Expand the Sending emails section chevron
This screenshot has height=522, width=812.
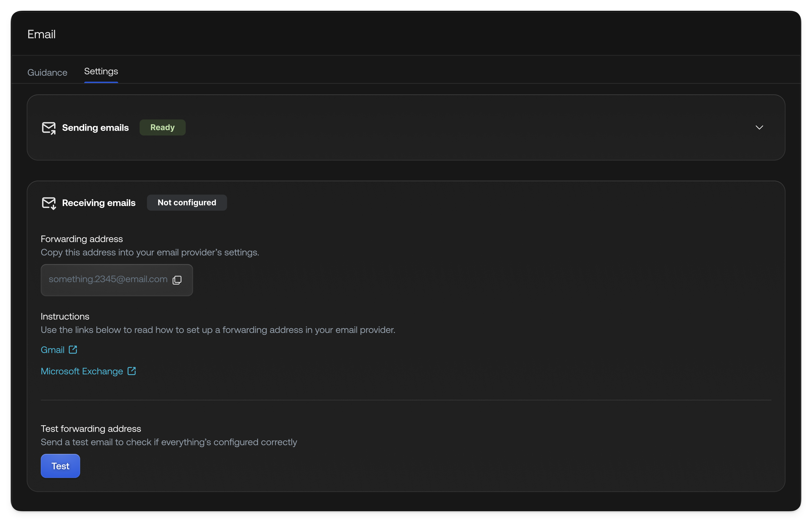pyautogui.click(x=759, y=127)
